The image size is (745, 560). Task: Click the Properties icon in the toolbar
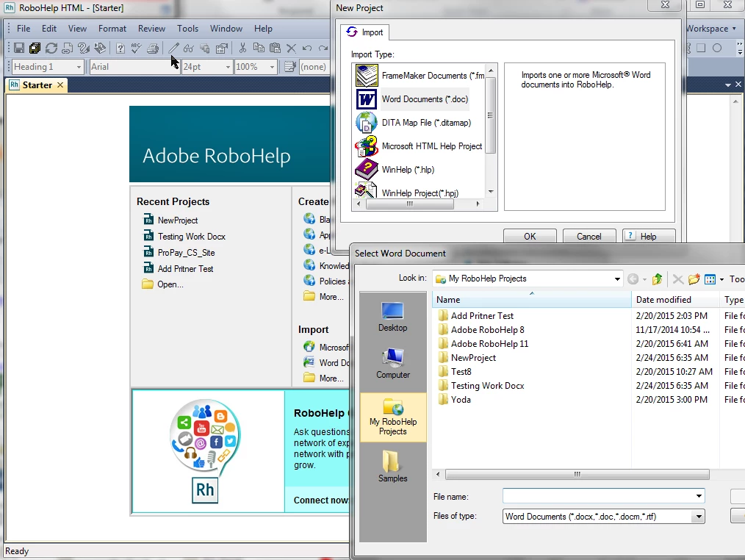[221, 48]
